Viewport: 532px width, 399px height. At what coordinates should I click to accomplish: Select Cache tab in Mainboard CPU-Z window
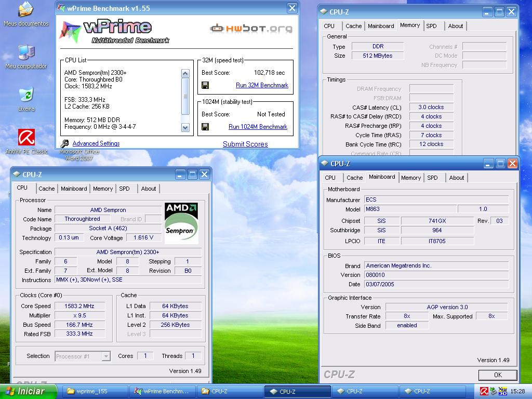354,178
